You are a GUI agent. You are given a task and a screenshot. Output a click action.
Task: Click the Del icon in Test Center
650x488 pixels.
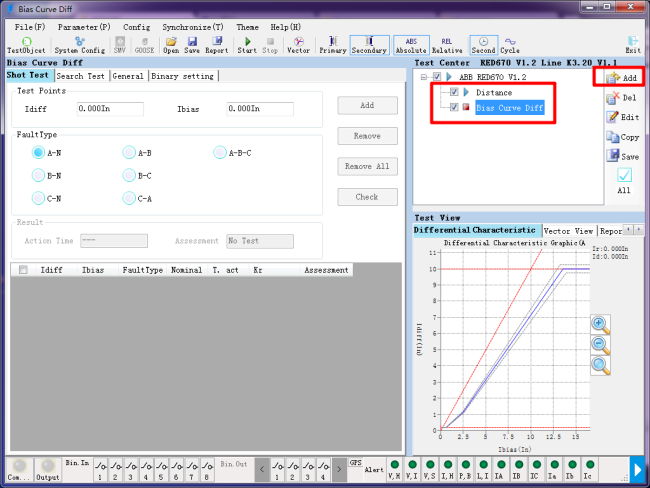point(622,97)
